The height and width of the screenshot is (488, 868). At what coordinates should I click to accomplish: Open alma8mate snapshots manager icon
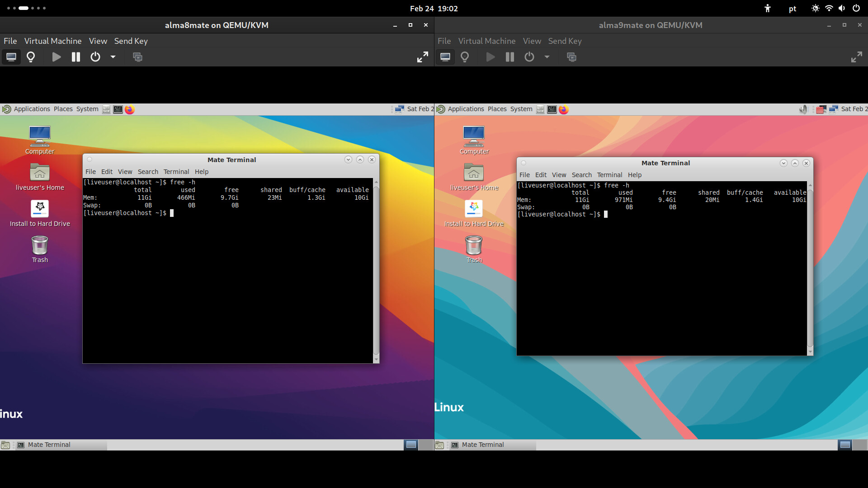click(x=137, y=57)
